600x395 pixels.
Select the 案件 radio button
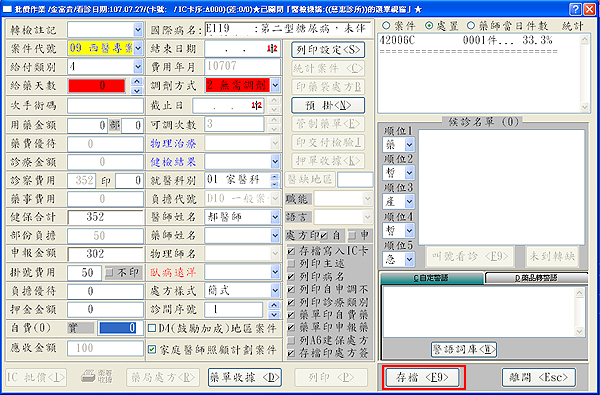click(x=386, y=26)
